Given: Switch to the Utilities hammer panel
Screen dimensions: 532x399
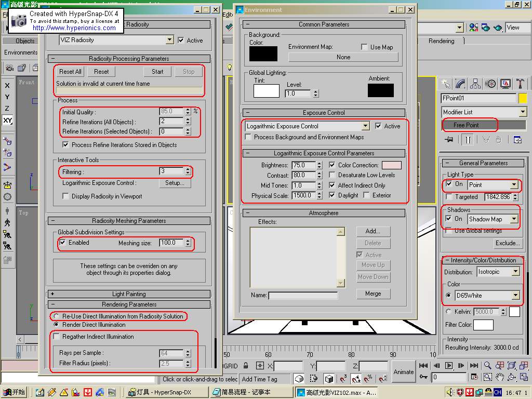Looking at the screenshot, I should click(x=521, y=84).
